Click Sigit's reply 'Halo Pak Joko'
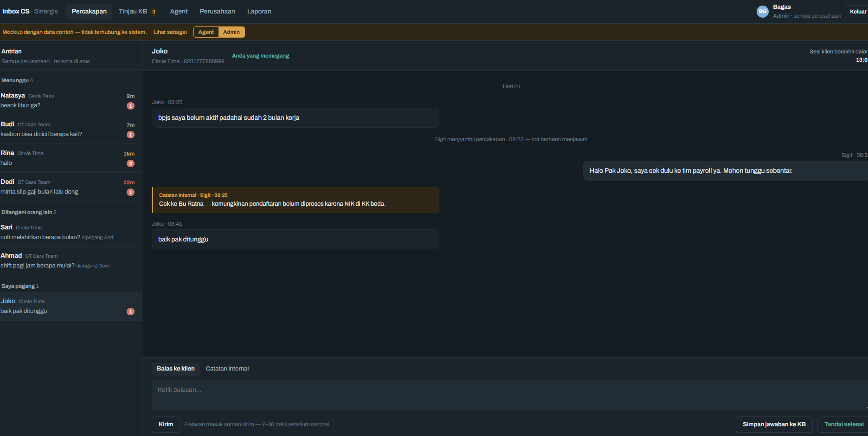 coord(726,171)
